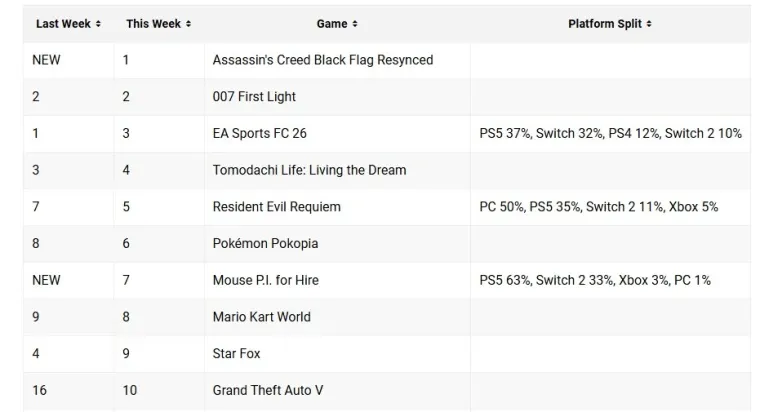Screen dimensions: 760x412
Task: Click the Platform Split header label
Action: (605, 24)
